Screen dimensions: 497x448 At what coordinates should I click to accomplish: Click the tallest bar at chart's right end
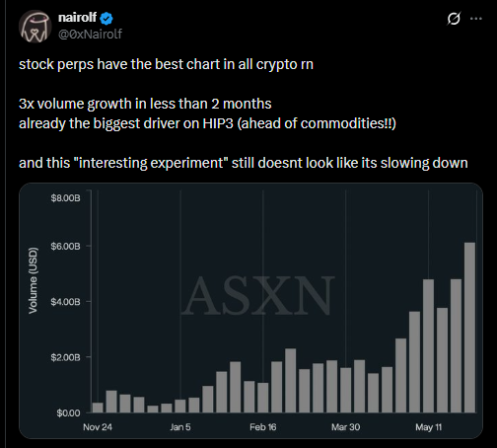tap(469, 328)
